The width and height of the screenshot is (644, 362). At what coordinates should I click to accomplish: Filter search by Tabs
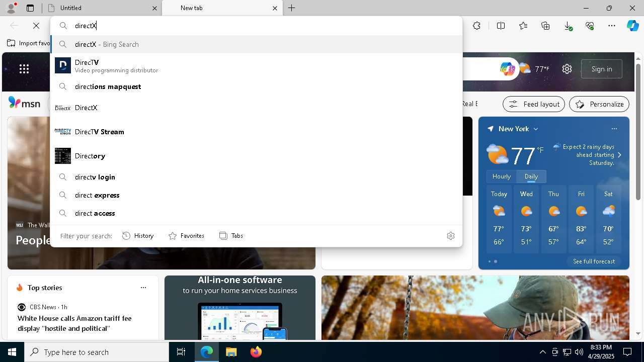[231, 236]
